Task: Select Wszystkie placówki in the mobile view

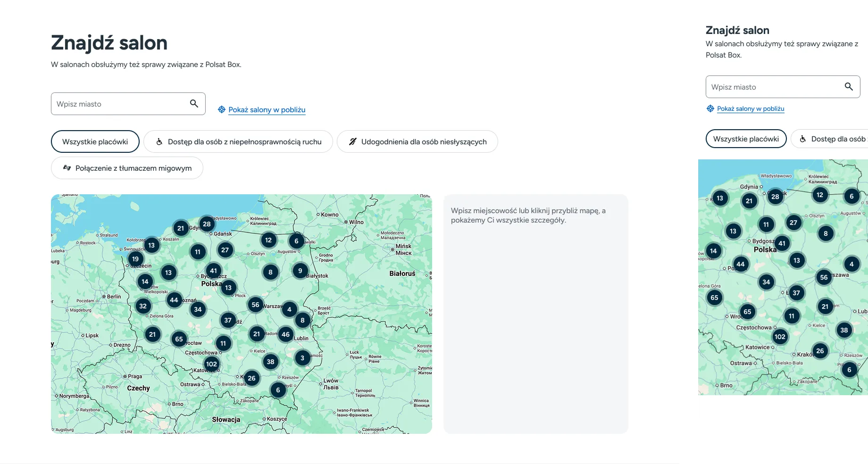Action: click(746, 139)
